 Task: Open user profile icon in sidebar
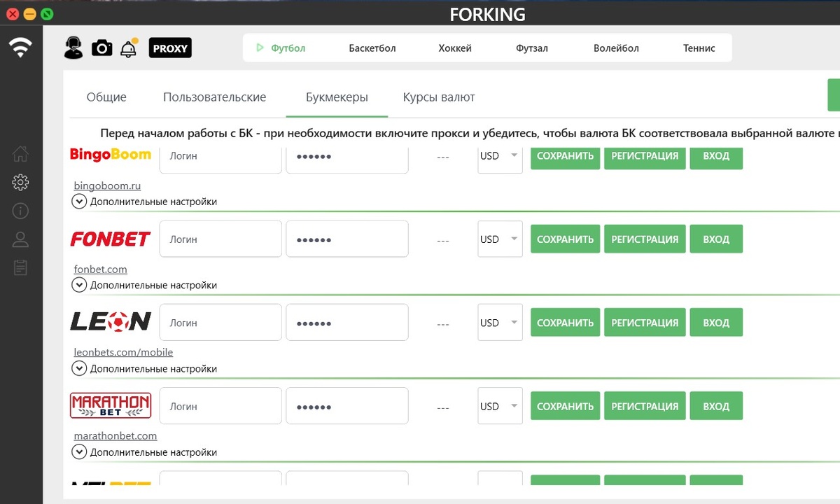pyautogui.click(x=20, y=239)
